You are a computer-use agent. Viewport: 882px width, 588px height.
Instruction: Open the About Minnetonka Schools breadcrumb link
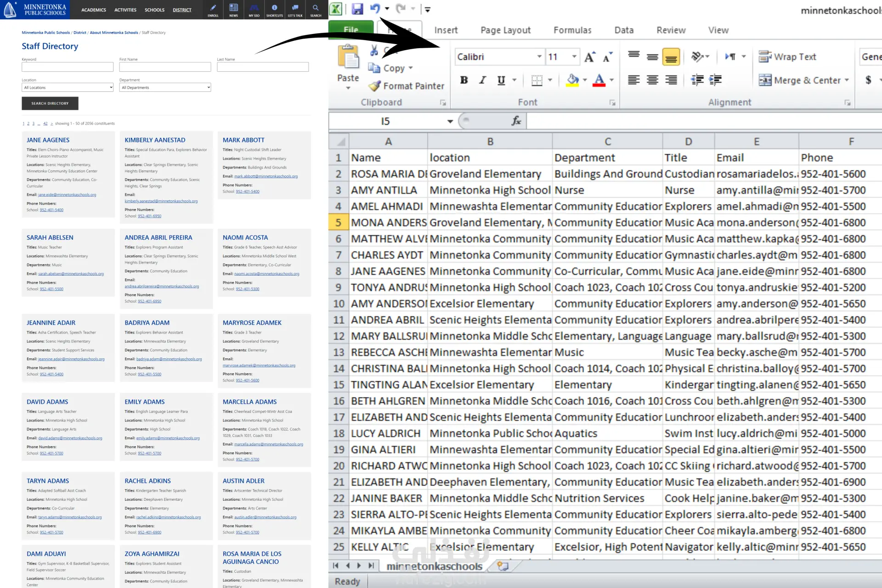coord(114,33)
